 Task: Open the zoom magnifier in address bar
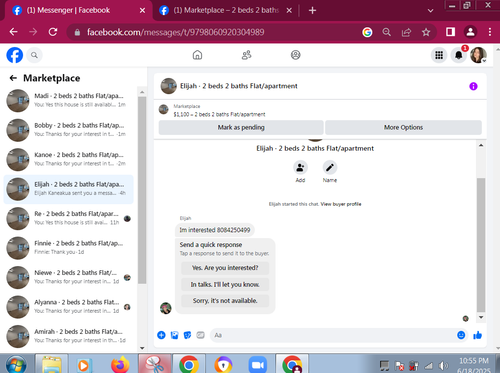click(x=387, y=32)
